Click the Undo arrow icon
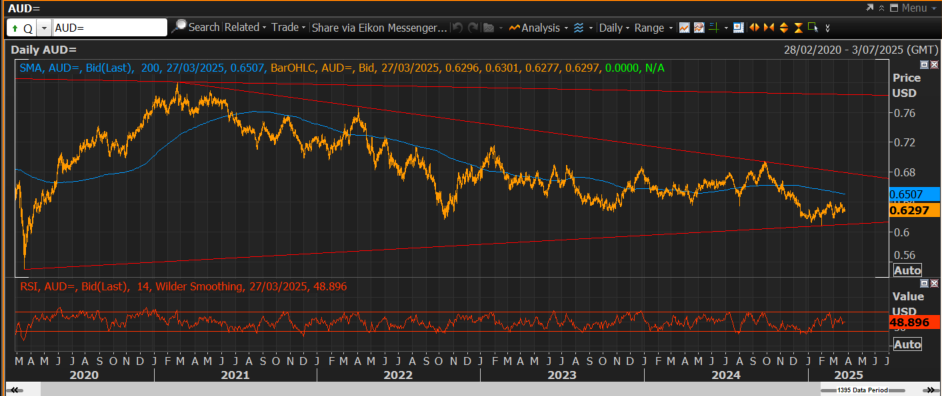The width and height of the screenshot is (942, 396). click(457, 28)
